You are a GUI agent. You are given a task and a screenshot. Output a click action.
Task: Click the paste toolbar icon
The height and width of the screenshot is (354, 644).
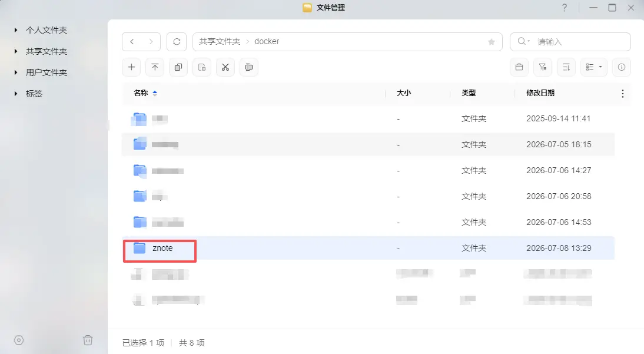click(x=202, y=67)
